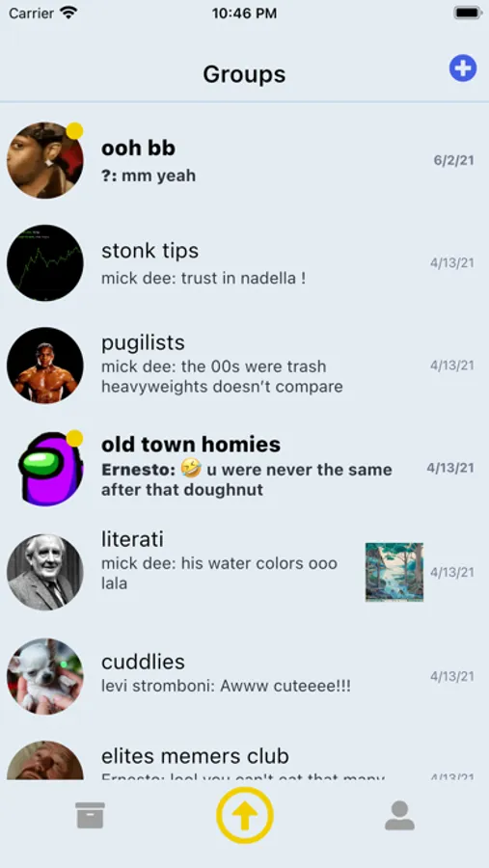Tap the WiFi indicator in status bar

[68, 13]
